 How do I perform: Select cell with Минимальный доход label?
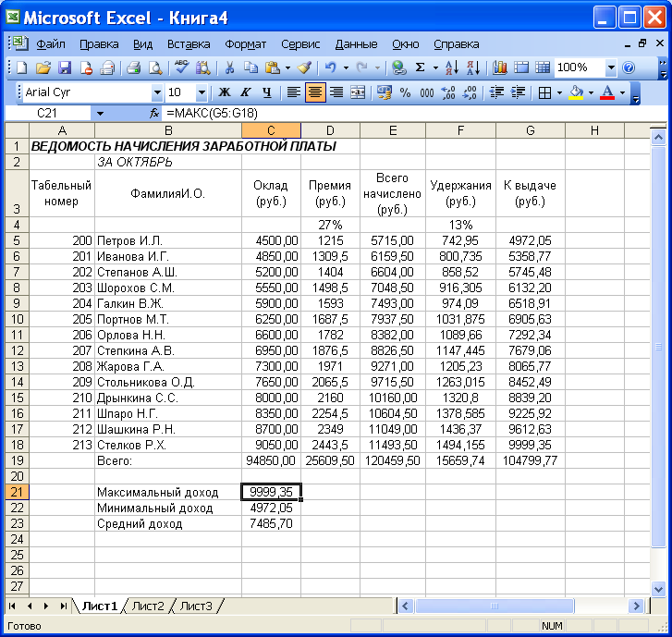point(168,508)
